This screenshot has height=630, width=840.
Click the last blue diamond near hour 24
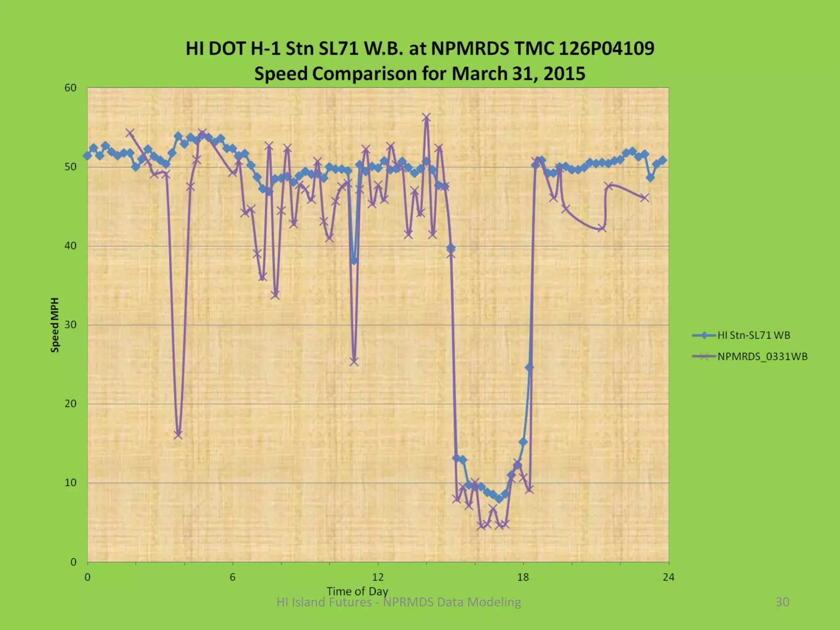click(663, 161)
